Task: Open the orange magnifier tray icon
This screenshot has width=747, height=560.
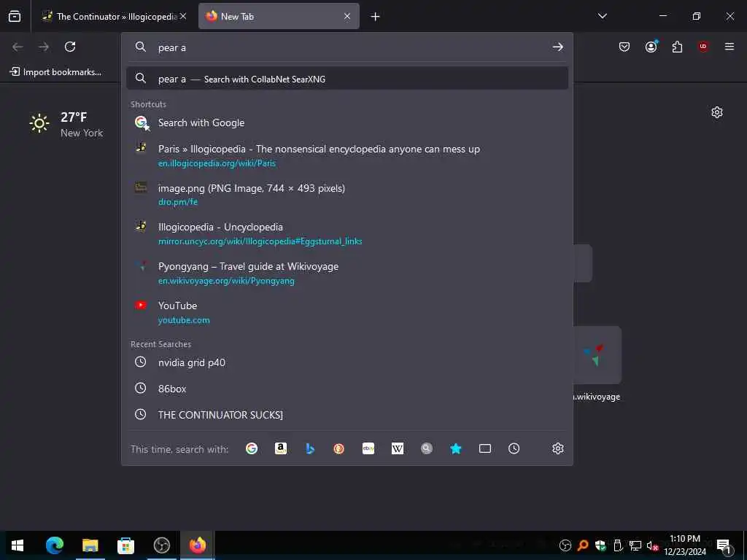Action: coord(583,545)
